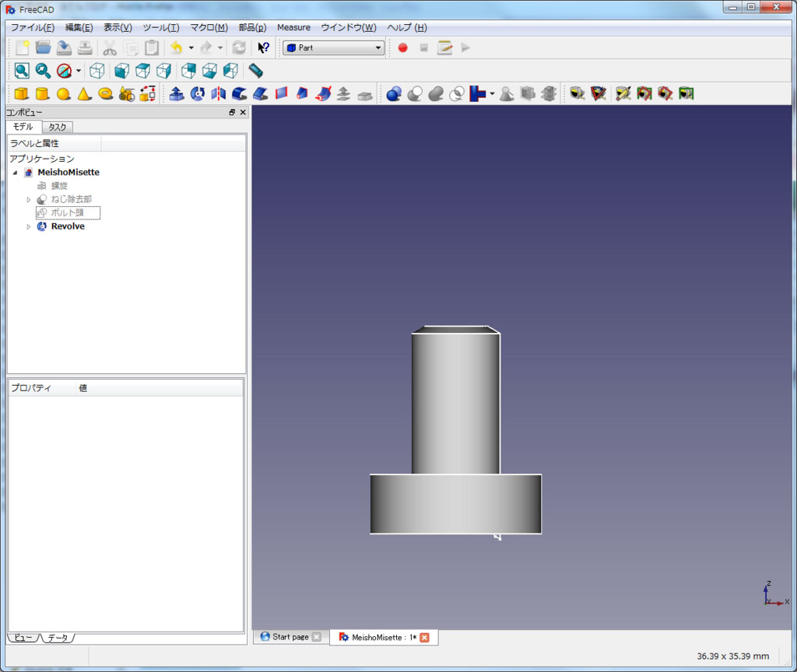The height and width of the screenshot is (672, 797).
Task: Click the Revolve tool in the toolbar
Action: click(198, 94)
